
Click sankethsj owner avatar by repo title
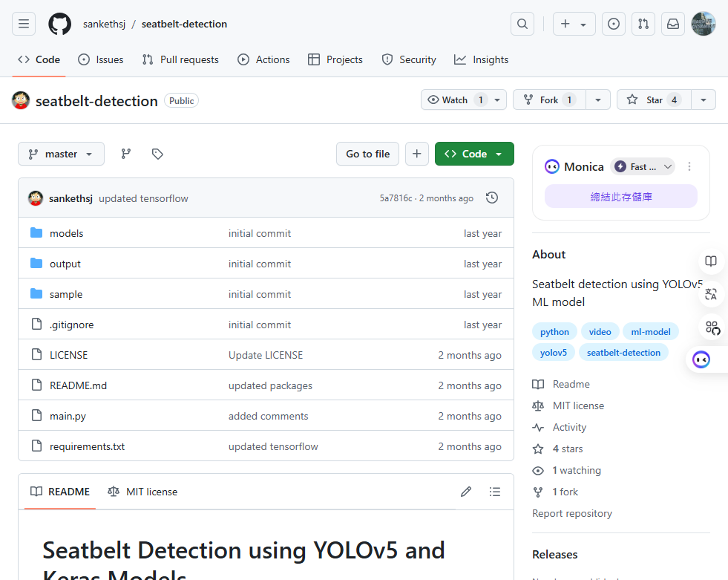coord(21,100)
